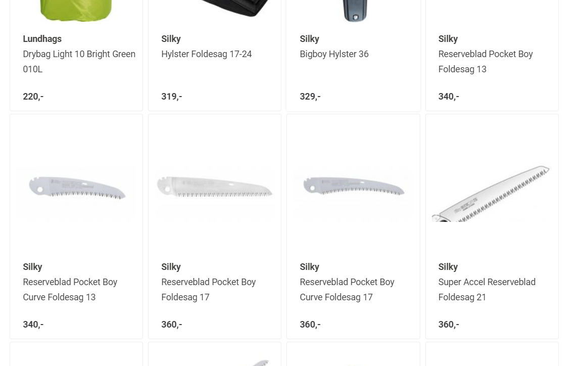The height and width of the screenshot is (366, 588).
Task: Open the Pocket Boy Curve Foldesag 13 blade image
Action: point(76,189)
